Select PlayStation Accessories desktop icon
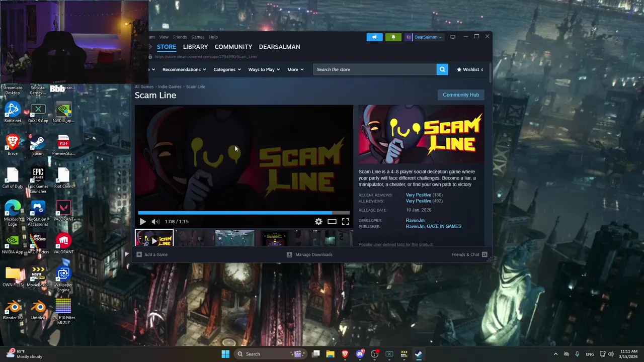644x362 pixels. pyautogui.click(x=38, y=213)
